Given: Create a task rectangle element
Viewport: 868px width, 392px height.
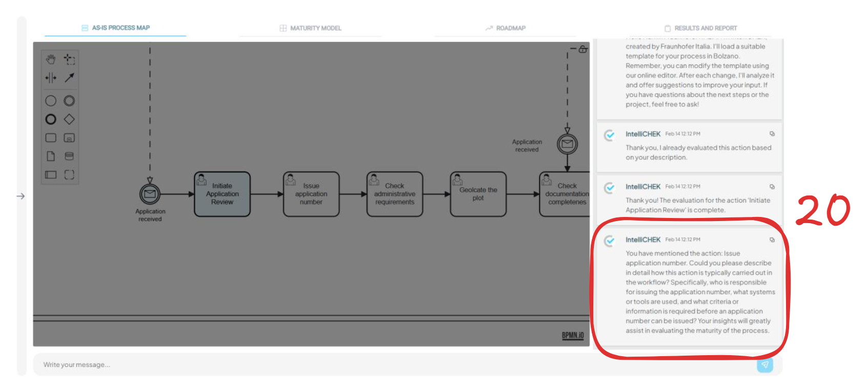Looking at the screenshot, I should pyautogui.click(x=51, y=138).
